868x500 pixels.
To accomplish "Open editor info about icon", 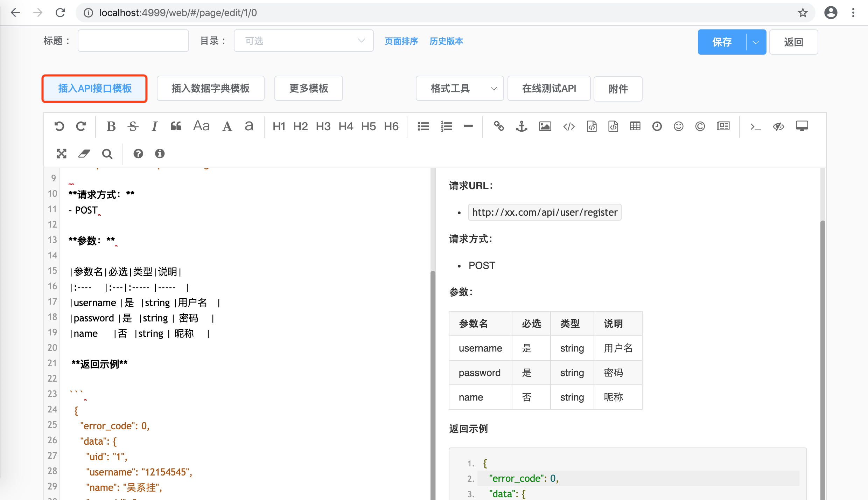I will click(x=160, y=153).
